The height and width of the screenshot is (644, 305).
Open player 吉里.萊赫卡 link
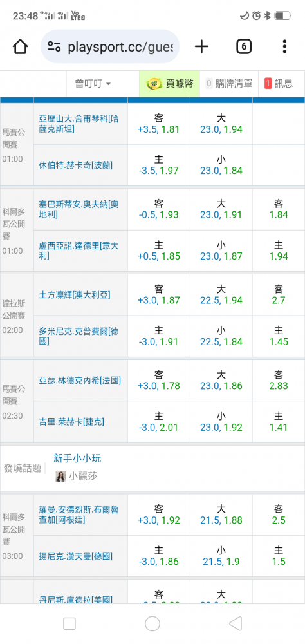pos(71,422)
